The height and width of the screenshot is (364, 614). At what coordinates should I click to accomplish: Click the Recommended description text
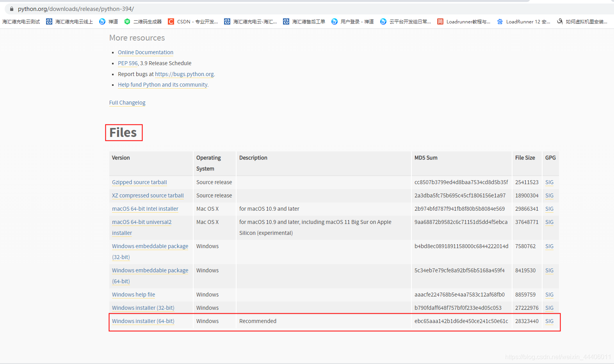258,321
